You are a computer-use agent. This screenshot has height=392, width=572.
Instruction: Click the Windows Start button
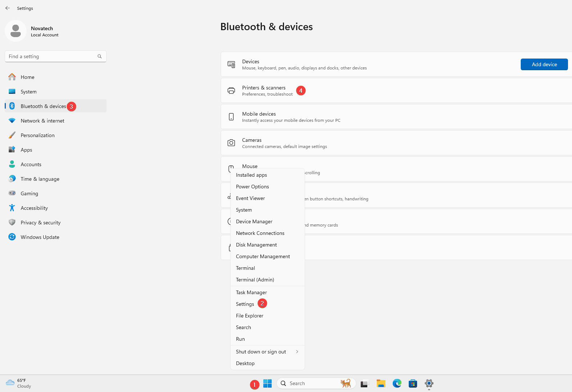(267, 383)
